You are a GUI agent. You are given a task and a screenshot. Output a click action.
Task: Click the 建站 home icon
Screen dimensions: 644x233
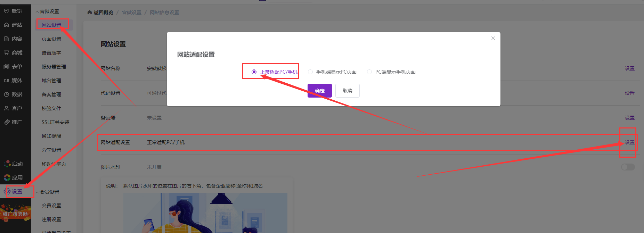pyautogui.click(x=7, y=25)
